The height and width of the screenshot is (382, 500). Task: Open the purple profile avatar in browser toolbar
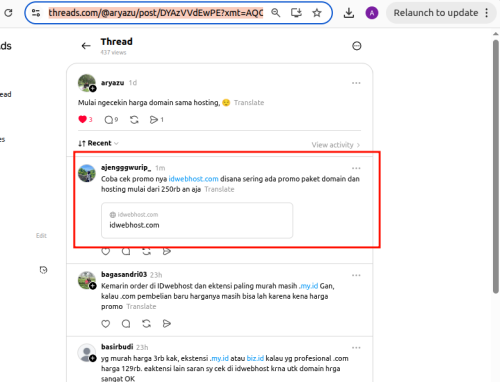click(x=372, y=13)
